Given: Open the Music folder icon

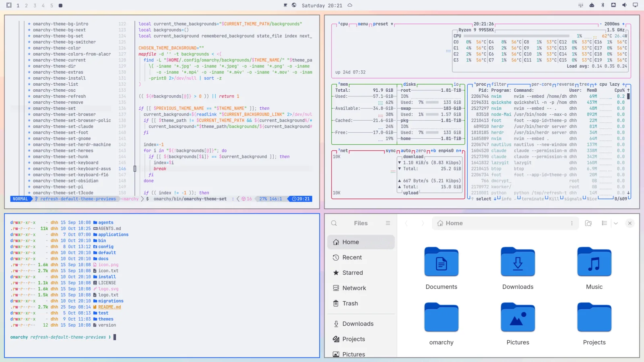Looking at the screenshot, I should pyautogui.click(x=594, y=262).
